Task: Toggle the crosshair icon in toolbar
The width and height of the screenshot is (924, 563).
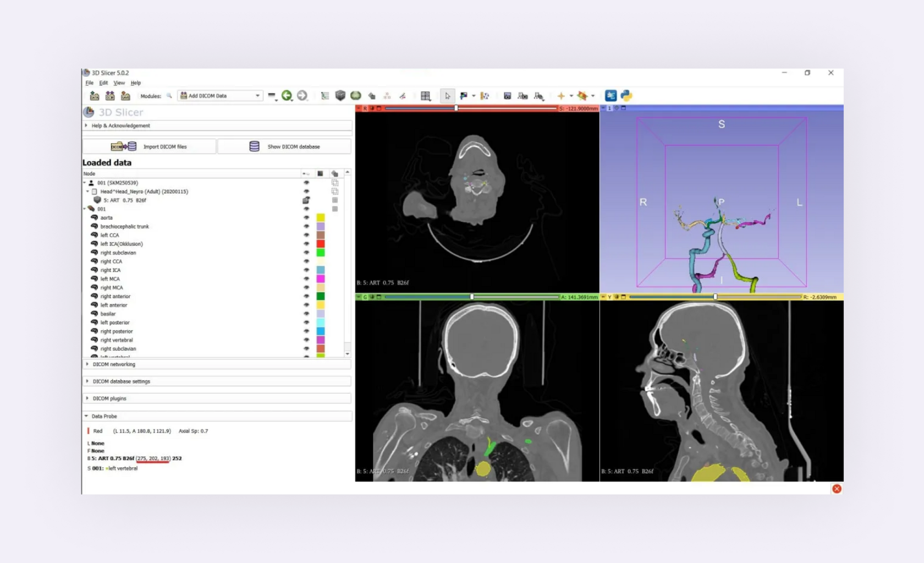Action: [x=561, y=96]
